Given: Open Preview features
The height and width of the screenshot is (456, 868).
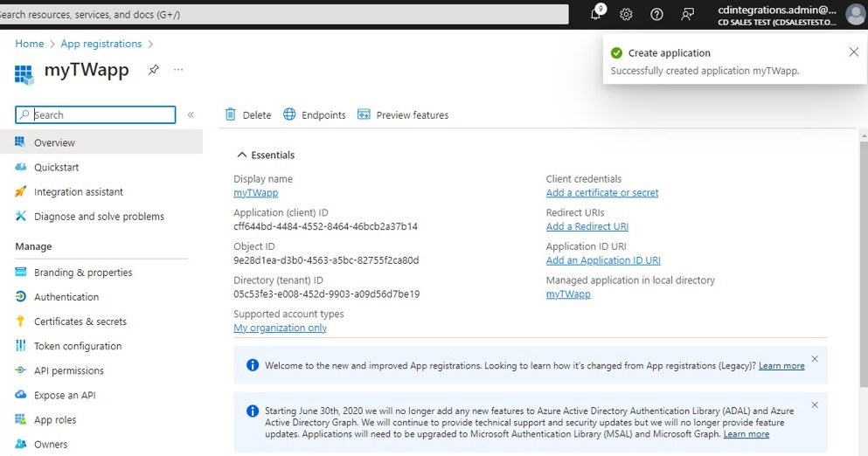Looking at the screenshot, I should 403,115.
